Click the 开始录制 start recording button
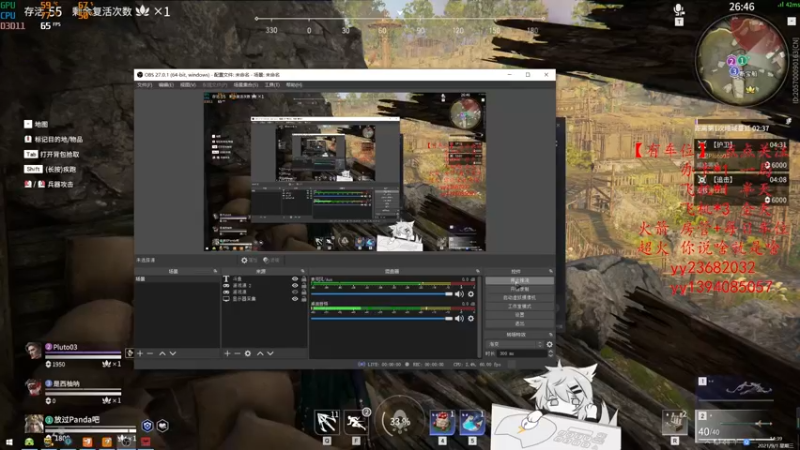 point(519,289)
